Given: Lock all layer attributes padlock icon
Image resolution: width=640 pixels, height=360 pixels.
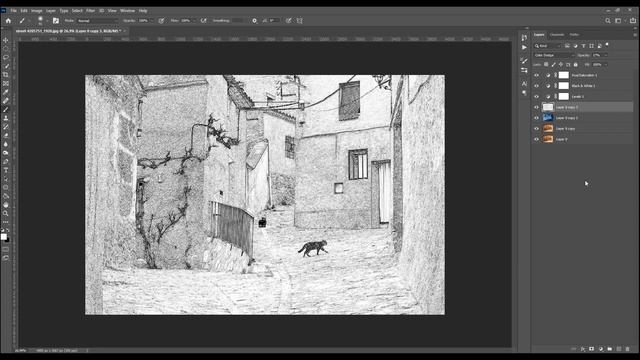Looking at the screenshot, I should tap(576, 64).
